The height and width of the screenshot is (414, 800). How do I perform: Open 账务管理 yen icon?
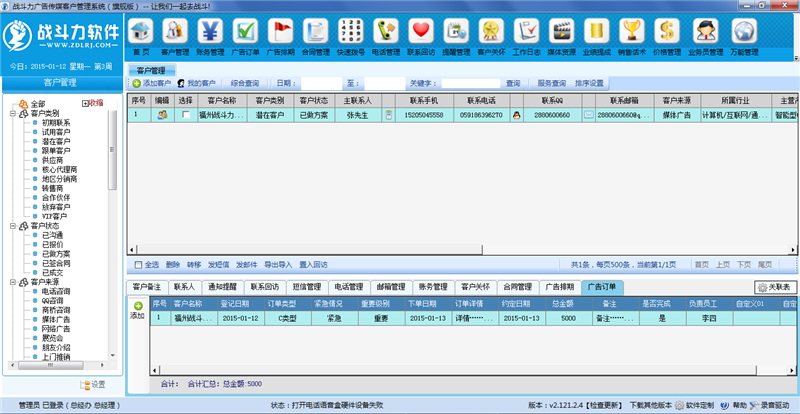pos(210,31)
